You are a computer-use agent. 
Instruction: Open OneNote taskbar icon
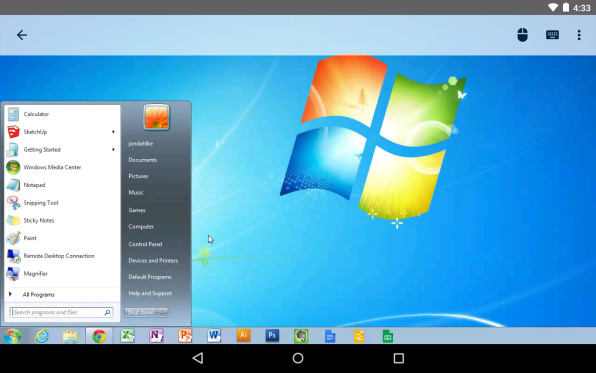tap(156, 336)
